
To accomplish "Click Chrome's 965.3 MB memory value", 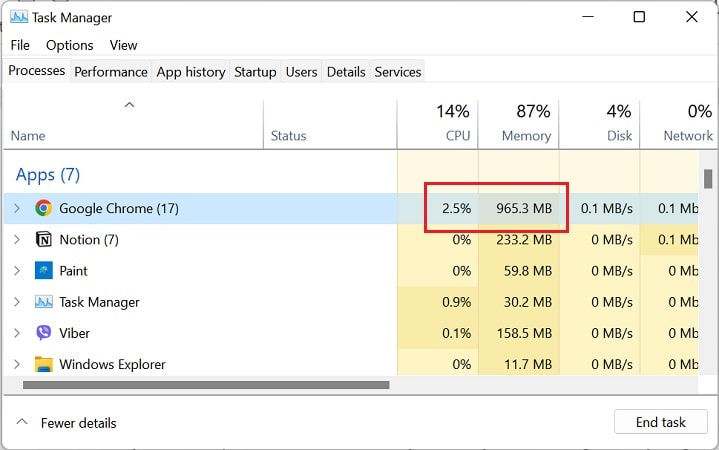I will coord(524,209).
